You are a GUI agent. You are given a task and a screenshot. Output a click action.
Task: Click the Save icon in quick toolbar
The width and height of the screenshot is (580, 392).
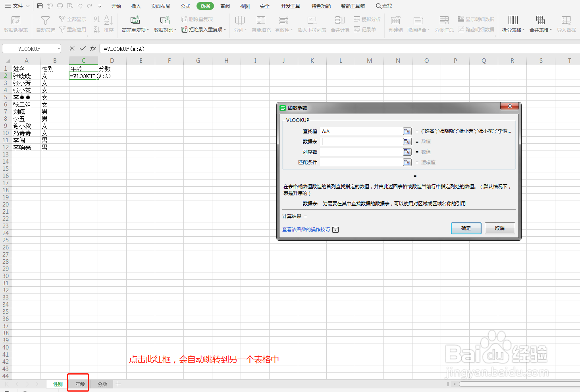pyautogui.click(x=40, y=6)
